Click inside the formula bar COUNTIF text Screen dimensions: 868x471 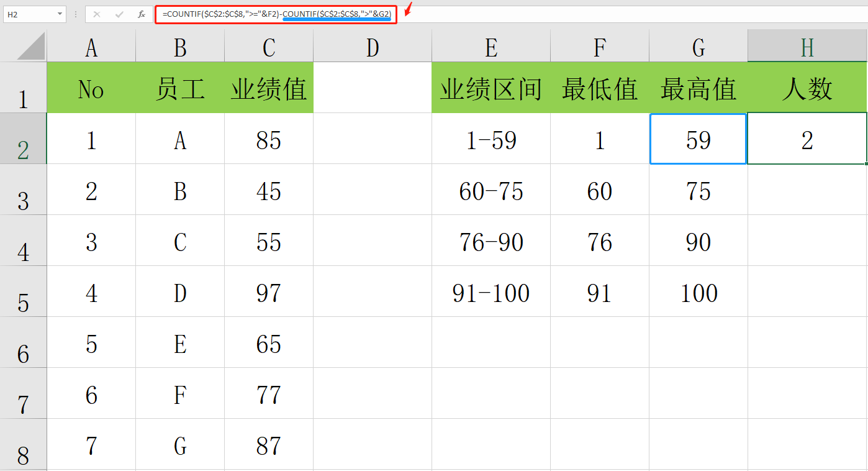(277, 13)
